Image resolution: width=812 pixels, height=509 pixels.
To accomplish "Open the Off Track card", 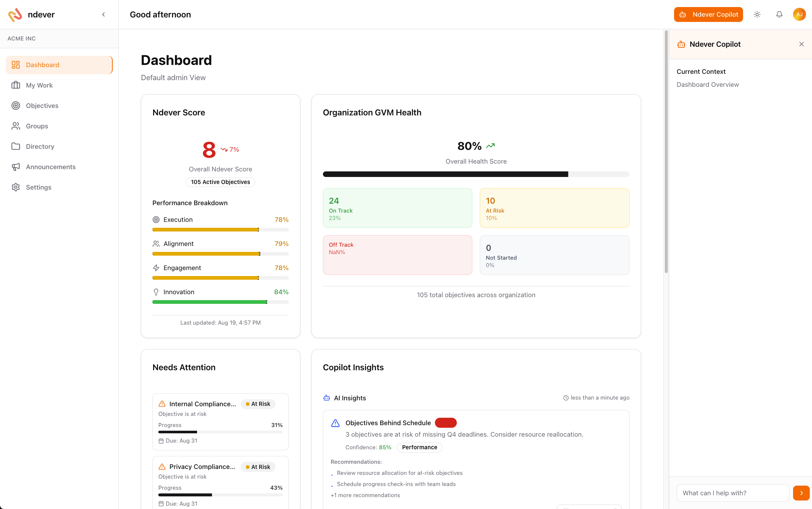I will click(x=397, y=255).
